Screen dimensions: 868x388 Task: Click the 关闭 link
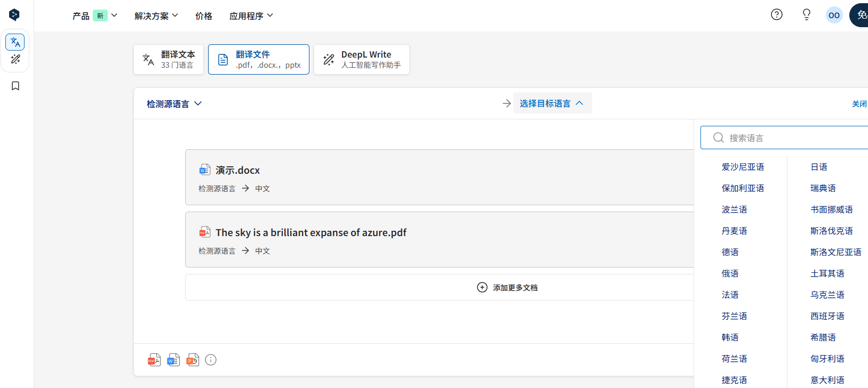tap(859, 104)
